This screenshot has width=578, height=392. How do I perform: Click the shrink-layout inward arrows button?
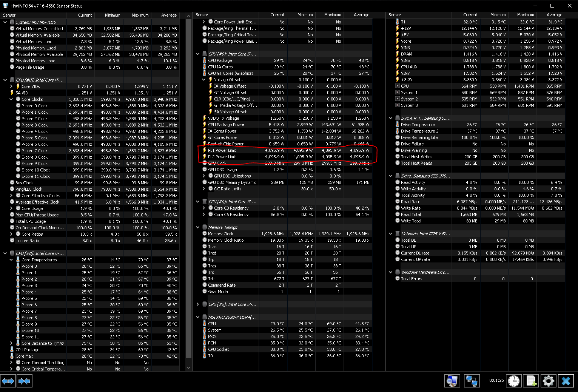click(x=24, y=381)
